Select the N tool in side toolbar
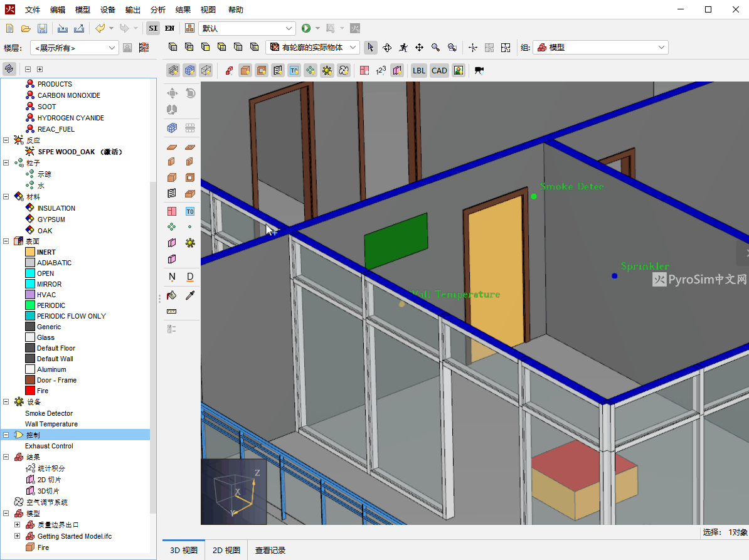Image resolution: width=749 pixels, height=560 pixels. coord(172,277)
